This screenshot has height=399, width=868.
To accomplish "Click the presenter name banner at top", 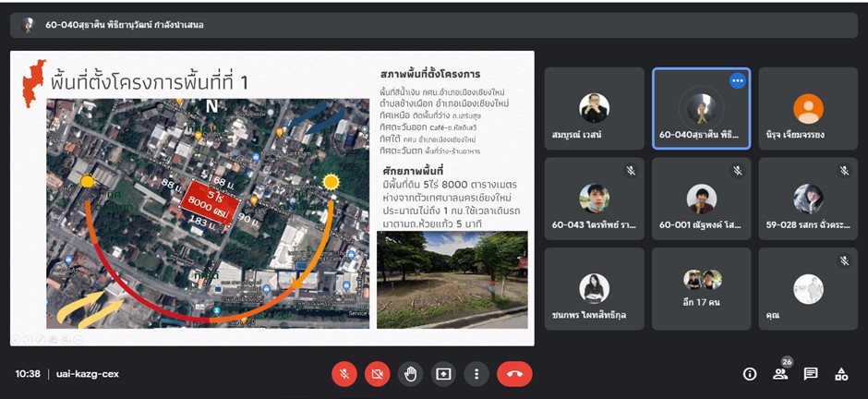I will pyautogui.click(x=125, y=25).
